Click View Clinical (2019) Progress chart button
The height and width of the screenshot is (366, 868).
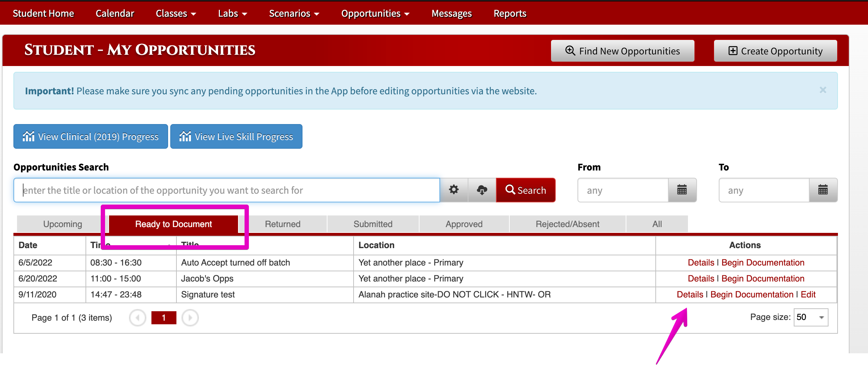pos(91,136)
